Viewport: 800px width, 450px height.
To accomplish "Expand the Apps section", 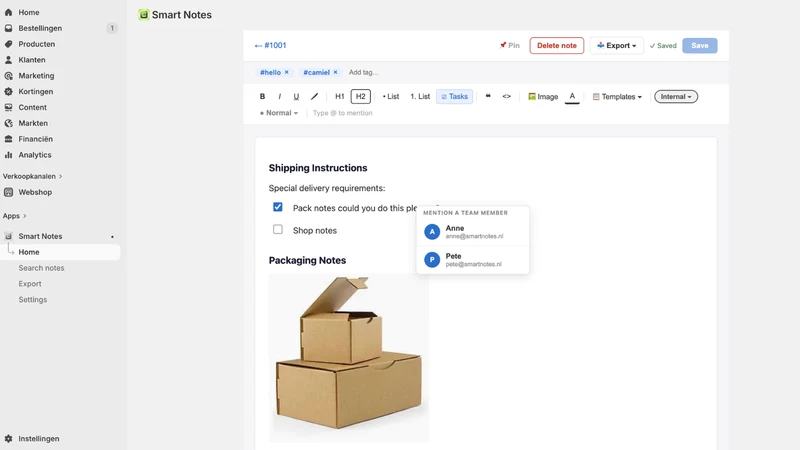I will pos(14,216).
